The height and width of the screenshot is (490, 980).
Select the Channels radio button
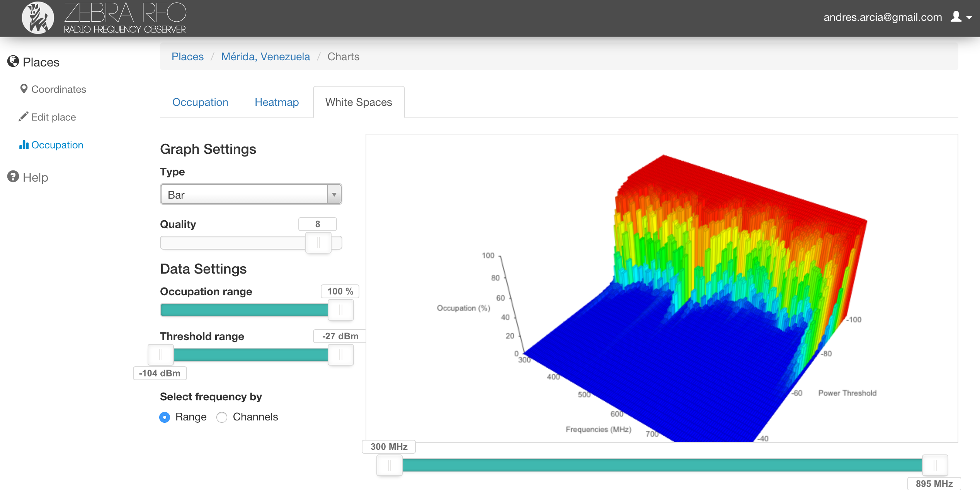tap(222, 417)
